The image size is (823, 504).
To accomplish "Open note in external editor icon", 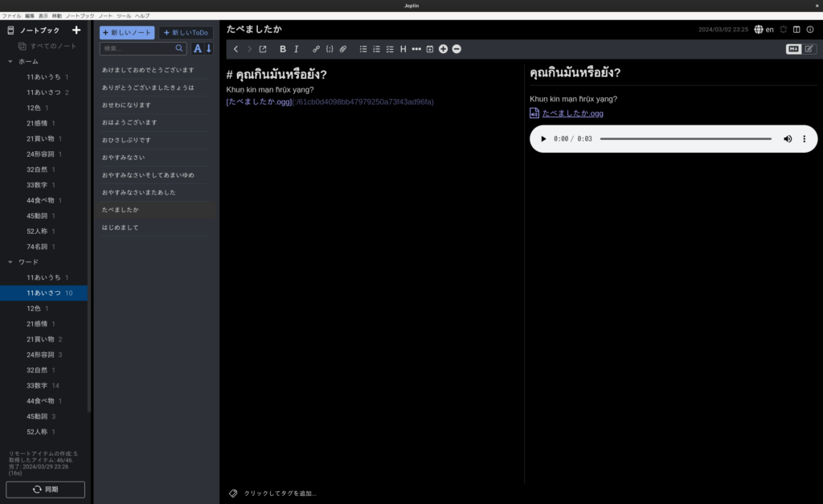I will 263,49.
